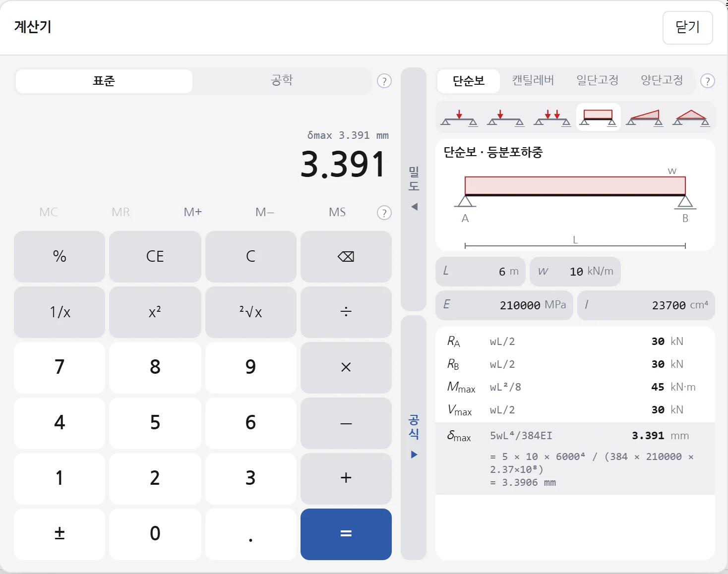Close the calculator with 닫기
Image resolution: width=728 pixels, height=574 pixels.
point(688,27)
